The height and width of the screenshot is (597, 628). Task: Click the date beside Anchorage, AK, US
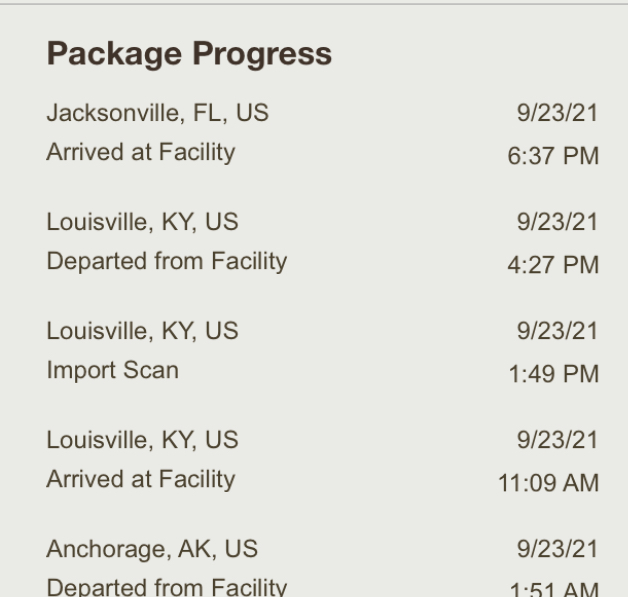click(x=558, y=549)
